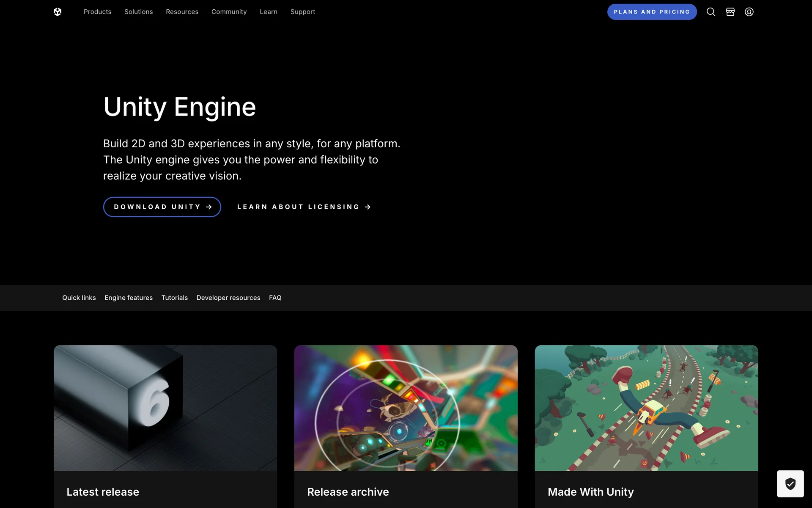This screenshot has height=508, width=812.
Task: Follow the Learn About Licensing link
Action: 304,207
